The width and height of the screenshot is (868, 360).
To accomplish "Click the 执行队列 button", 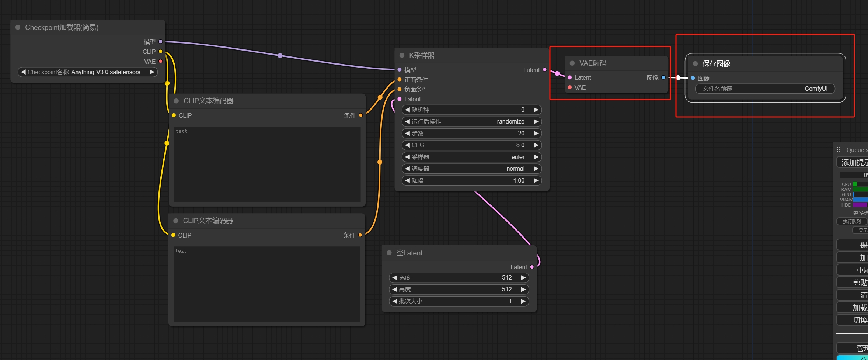I will [x=852, y=221].
